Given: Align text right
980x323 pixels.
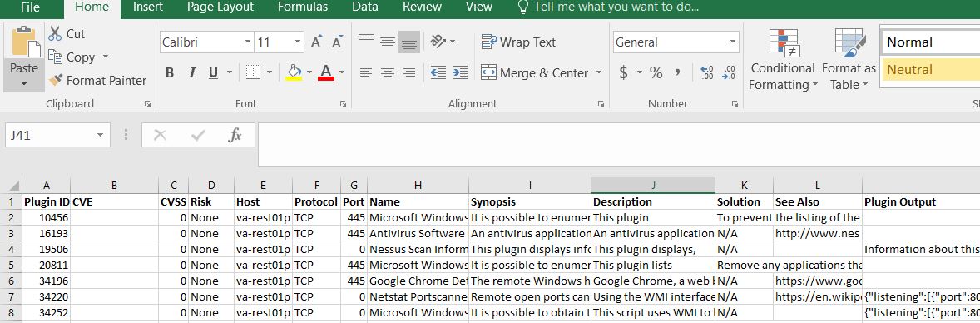Looking at the screenshot, I should (409, 72).
